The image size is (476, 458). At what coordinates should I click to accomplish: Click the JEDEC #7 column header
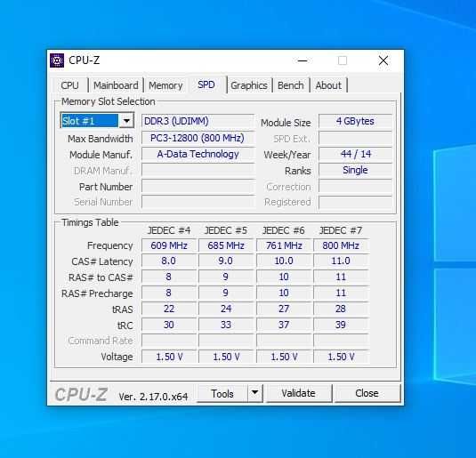(341, 230)
